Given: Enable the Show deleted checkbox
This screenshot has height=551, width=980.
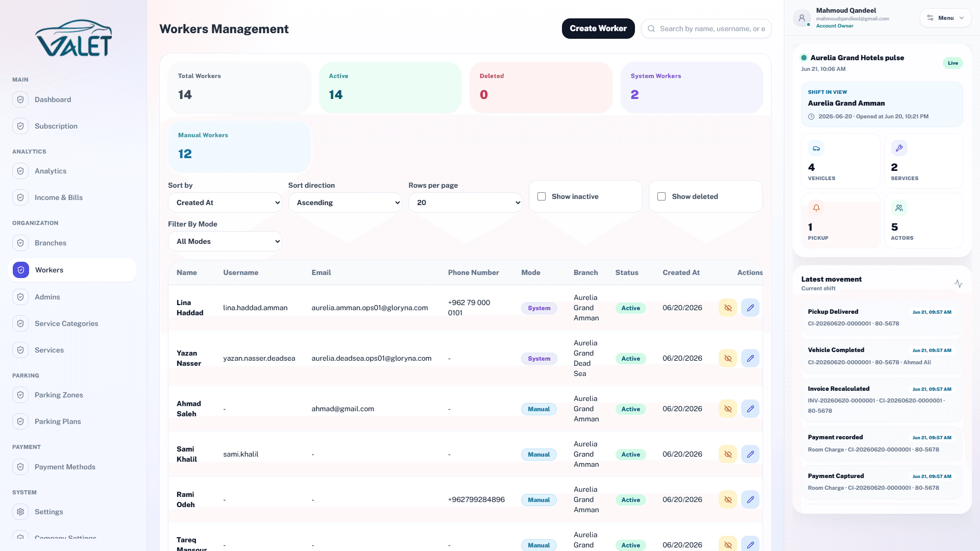Looking at the screenshot, I should (661, 196).
